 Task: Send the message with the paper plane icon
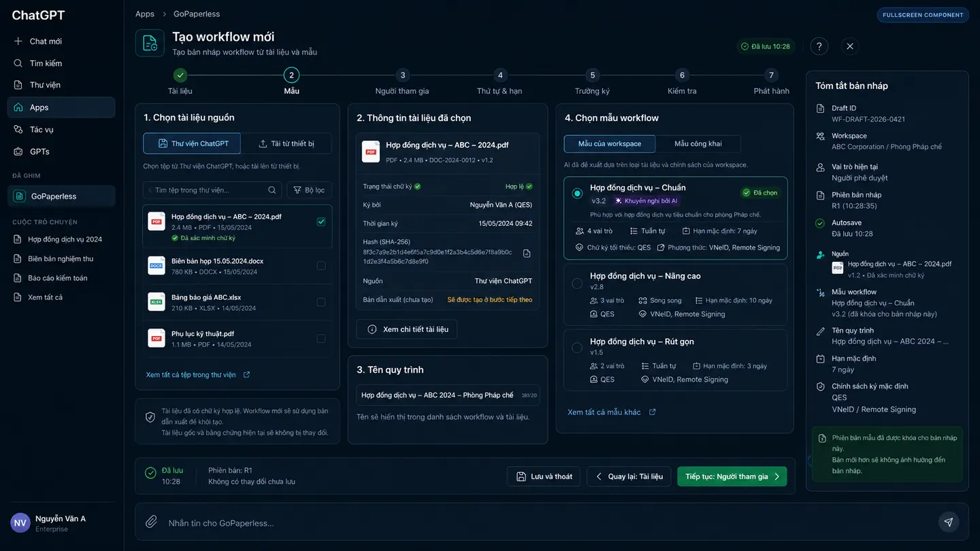pos(948,522)
